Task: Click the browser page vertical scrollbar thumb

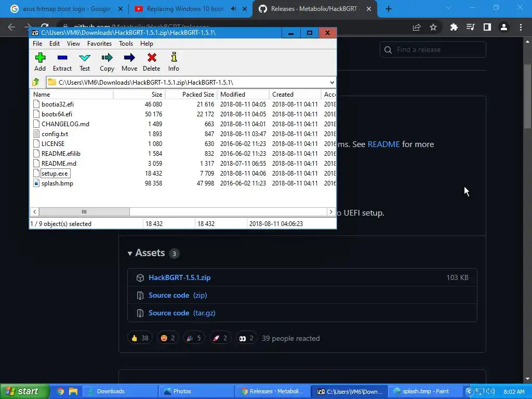Action: [527, 96]
